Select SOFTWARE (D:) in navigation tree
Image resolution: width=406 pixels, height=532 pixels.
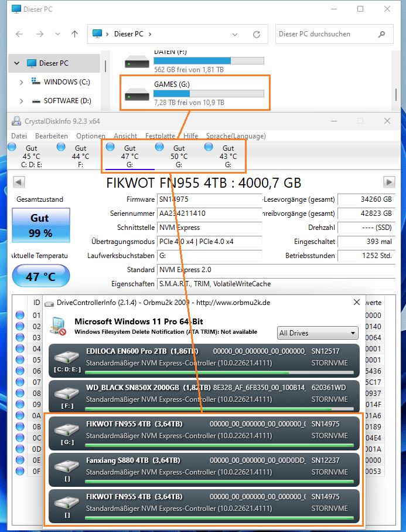(x=67, y=101)
